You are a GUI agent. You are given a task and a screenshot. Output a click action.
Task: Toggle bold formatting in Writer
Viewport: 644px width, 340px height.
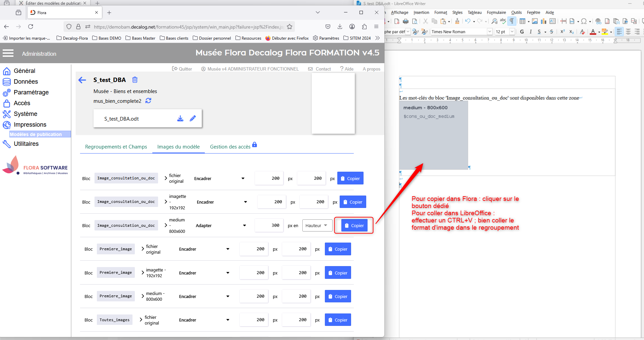[x=522, y=32]
